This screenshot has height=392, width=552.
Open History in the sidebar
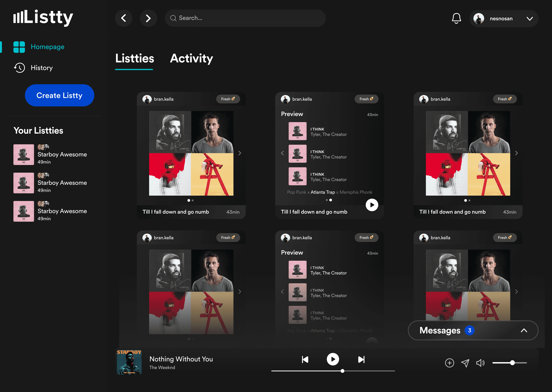click(x=42, y=68)
